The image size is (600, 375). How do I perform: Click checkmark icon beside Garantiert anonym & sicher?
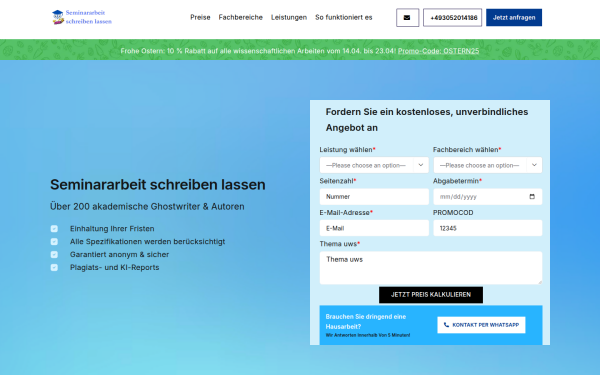[54, 254]
